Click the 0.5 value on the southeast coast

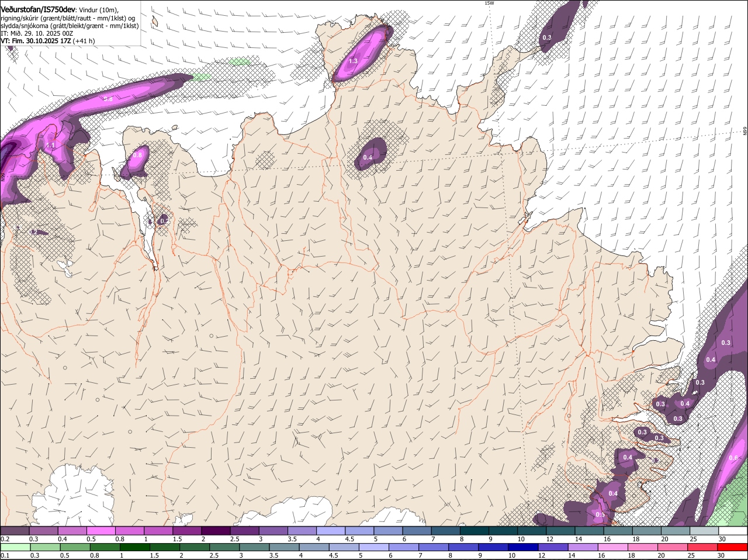(x=600, y=514)
